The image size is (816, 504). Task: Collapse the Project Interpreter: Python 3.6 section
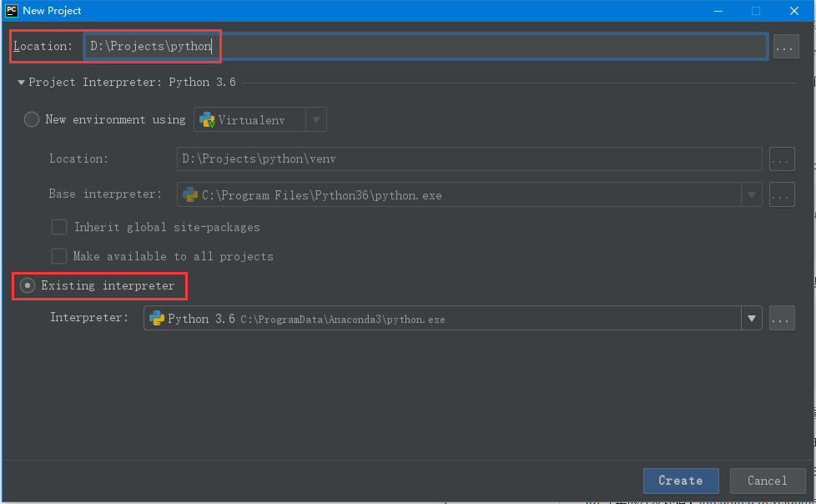(22, 83)
